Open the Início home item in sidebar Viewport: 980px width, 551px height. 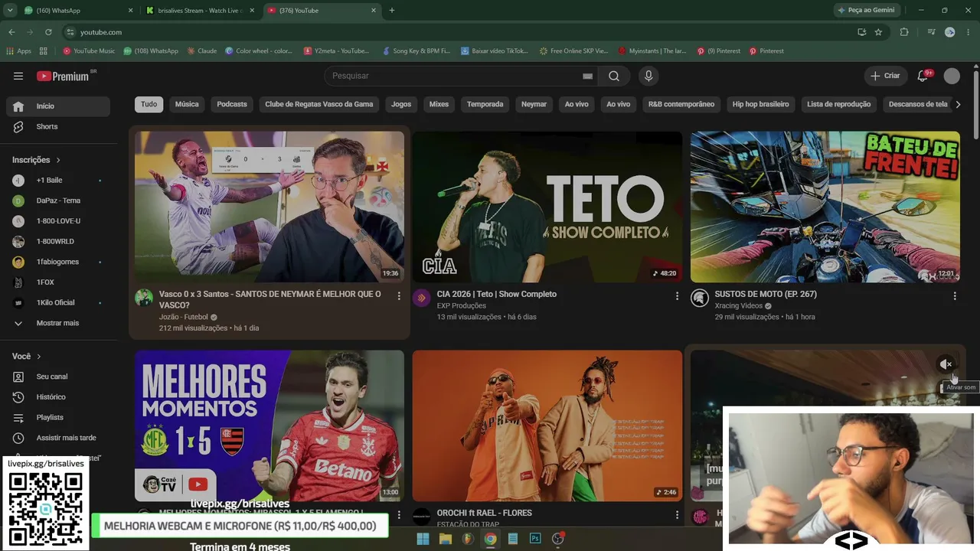(58, 106)
